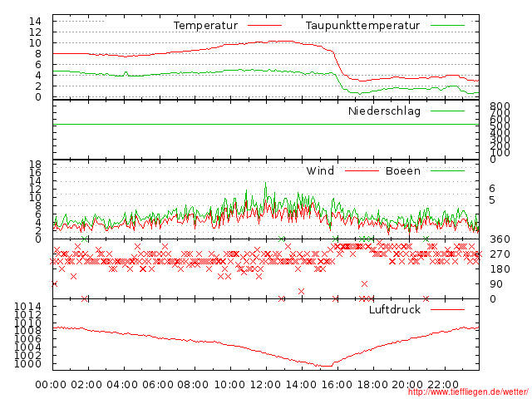Click the 20:00 time axis label
The width and height of the screenshot is (532, 399).
[x=407, y=385]
